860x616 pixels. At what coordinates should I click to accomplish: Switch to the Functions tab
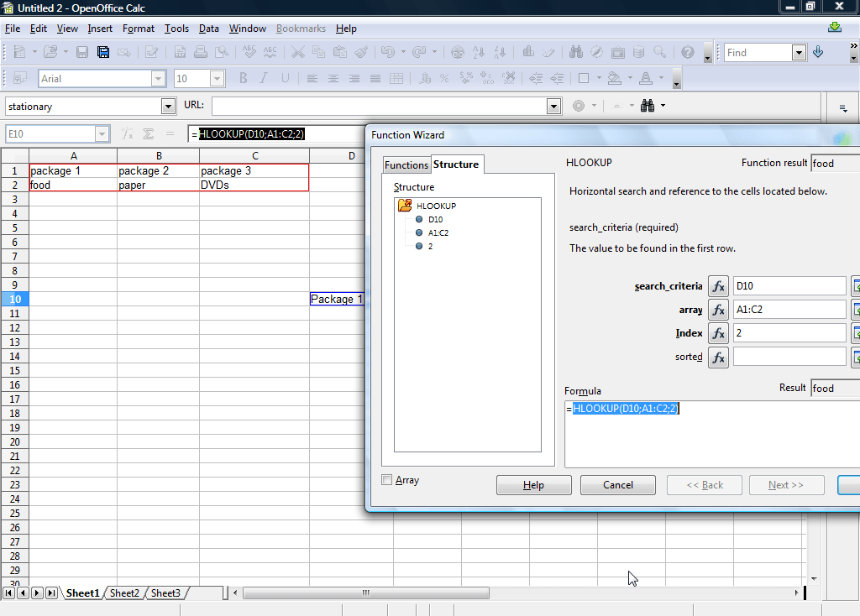click(406, 164)
